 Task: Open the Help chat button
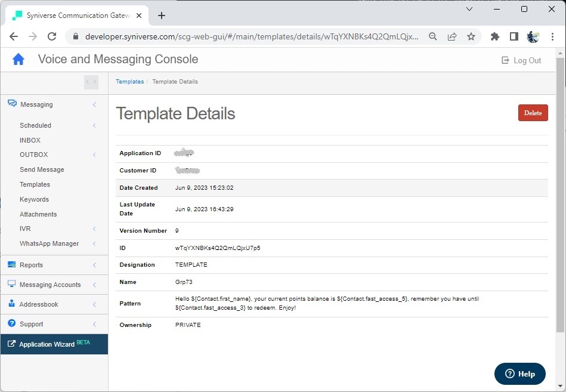point(520,374)
